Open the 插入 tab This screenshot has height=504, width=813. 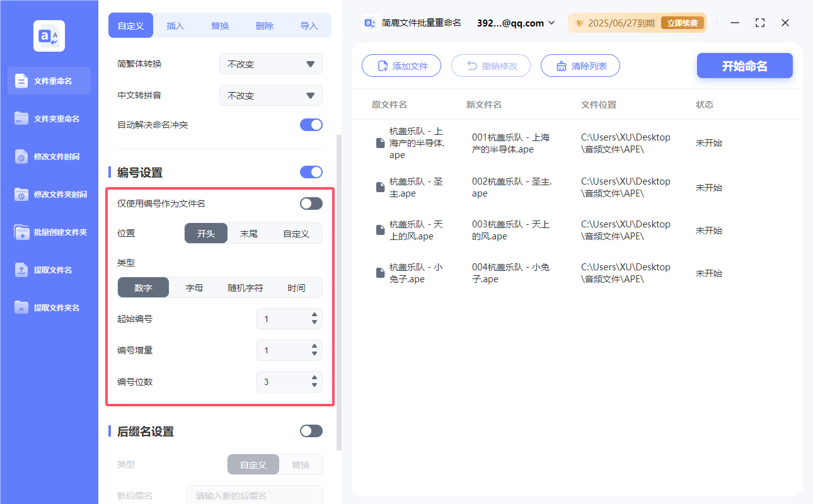pos(175,26)
